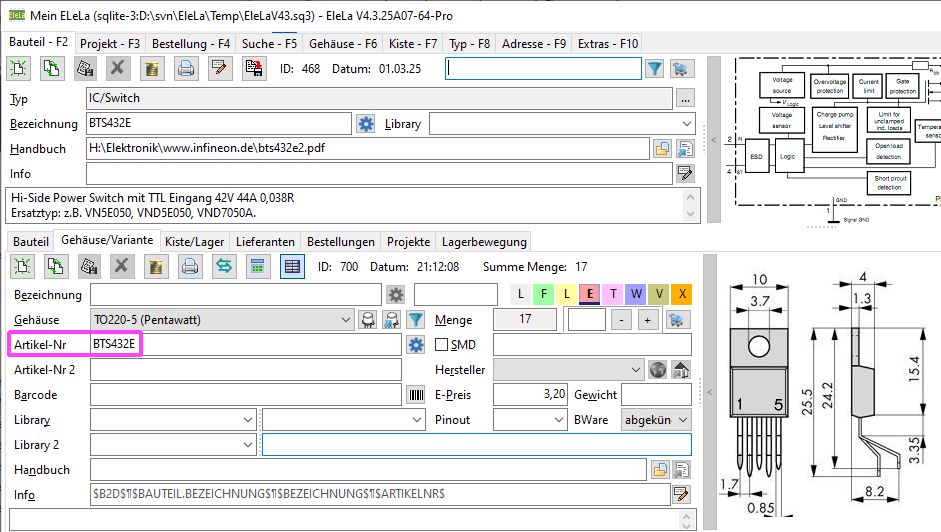The image size is (941, 532).
Task: Toggle the green F marker button
Action: coord(544,294)
